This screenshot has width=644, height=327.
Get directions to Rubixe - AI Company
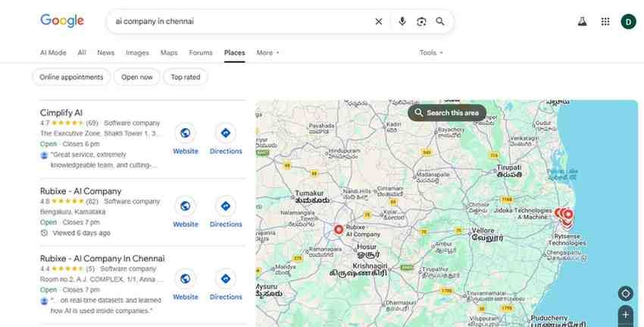226,206
